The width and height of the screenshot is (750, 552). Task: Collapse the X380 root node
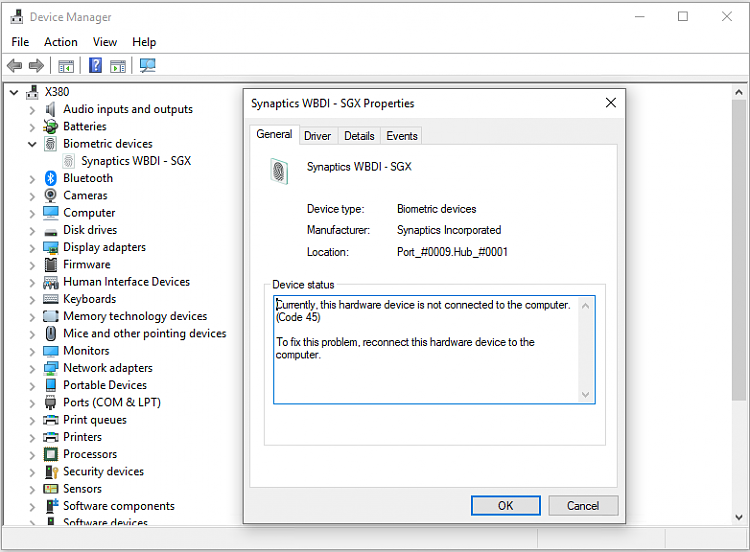[x=14, y=92]
